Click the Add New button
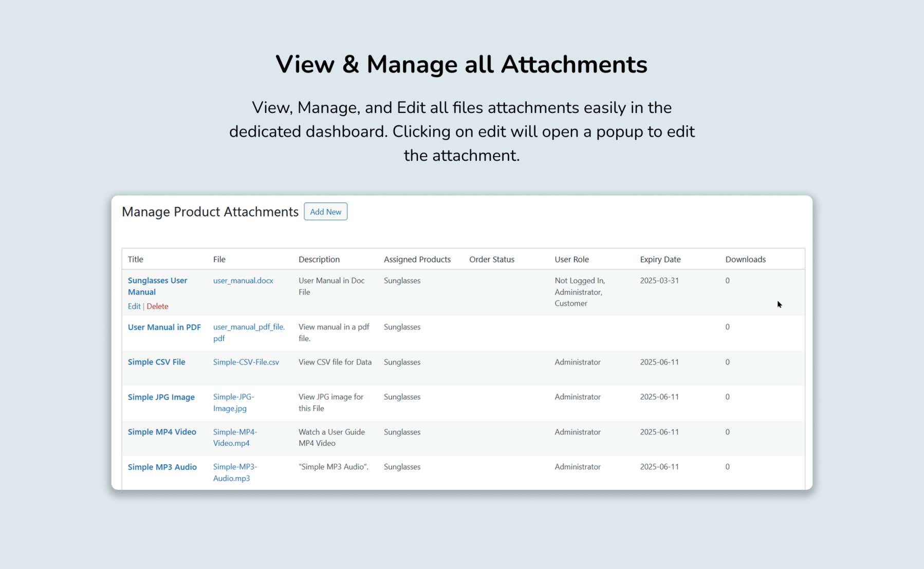Screen dimensions: 924x569 click(325, 212)
